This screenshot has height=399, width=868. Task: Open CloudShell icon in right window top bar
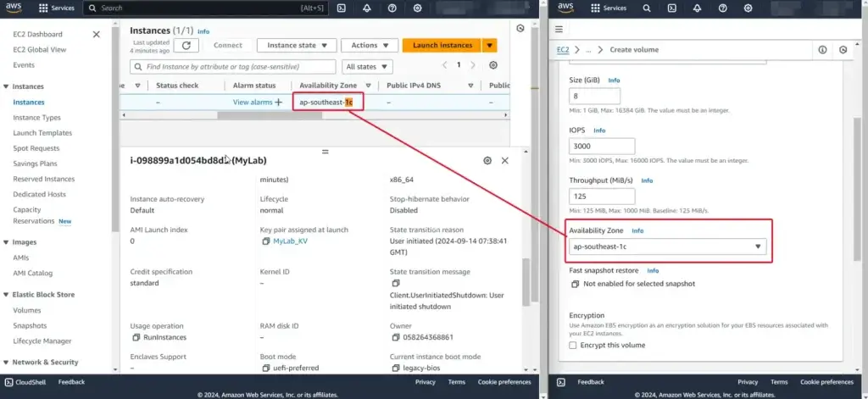[671, 8]
